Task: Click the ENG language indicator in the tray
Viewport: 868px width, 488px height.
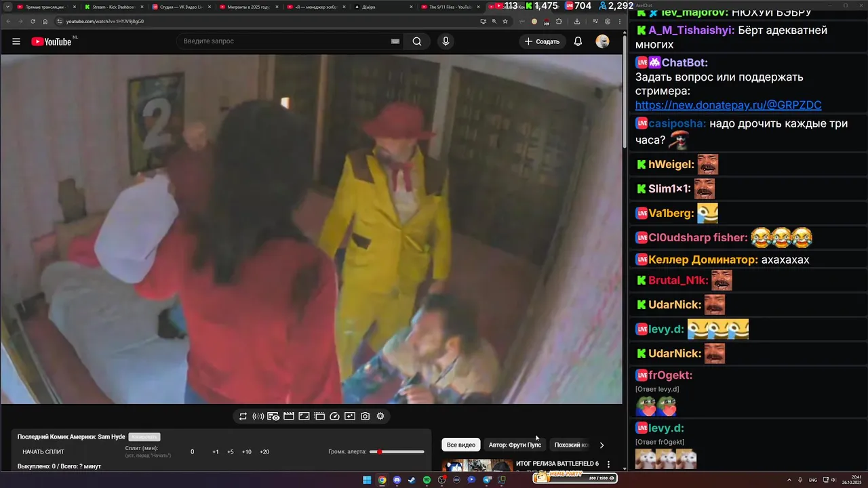Action: tap(813, 480)
